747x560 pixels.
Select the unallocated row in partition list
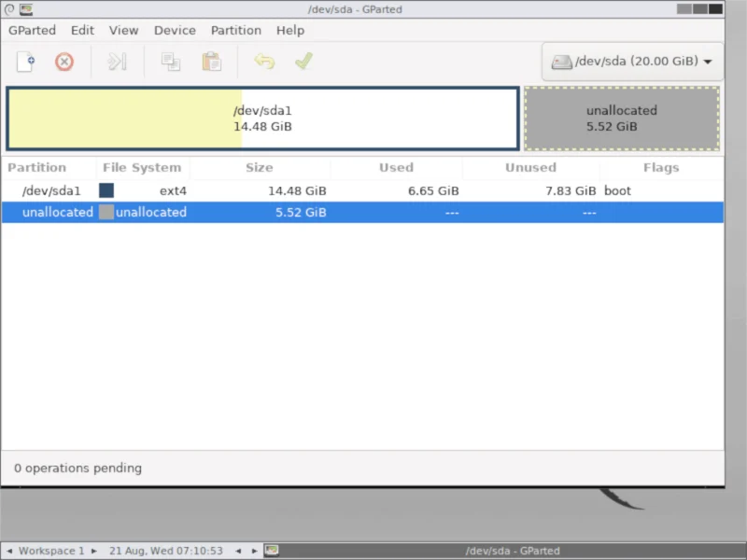[362, 213]
